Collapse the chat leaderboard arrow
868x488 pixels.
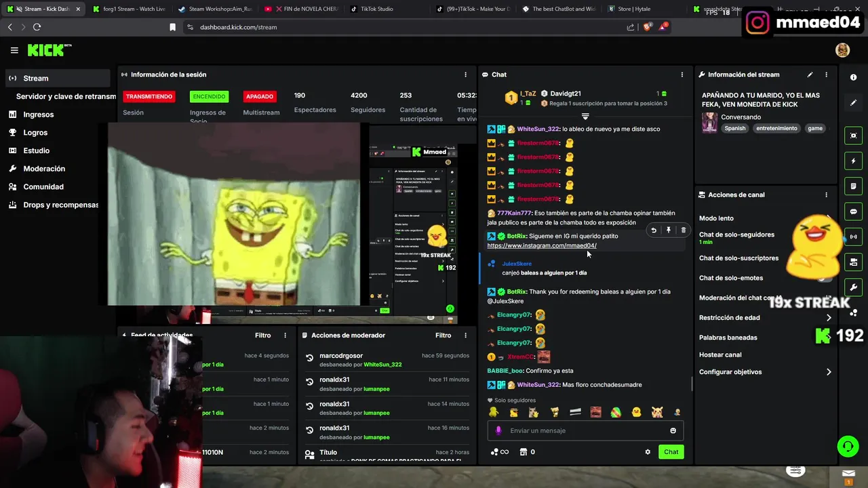(585, 117)
